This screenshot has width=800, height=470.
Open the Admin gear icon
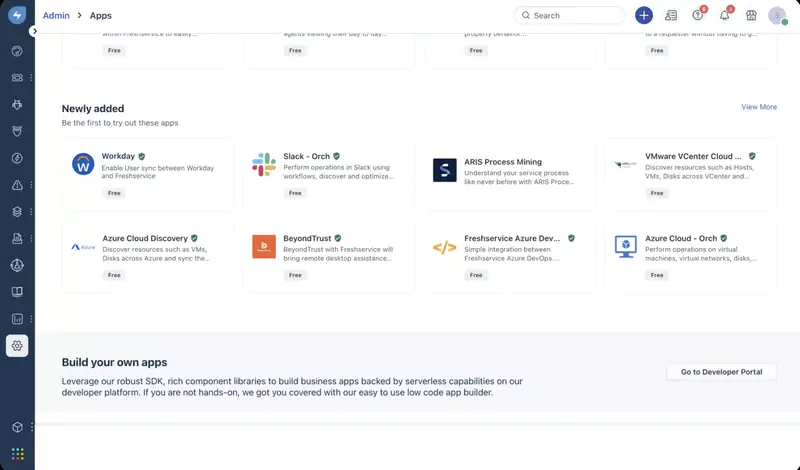(17, 345)
